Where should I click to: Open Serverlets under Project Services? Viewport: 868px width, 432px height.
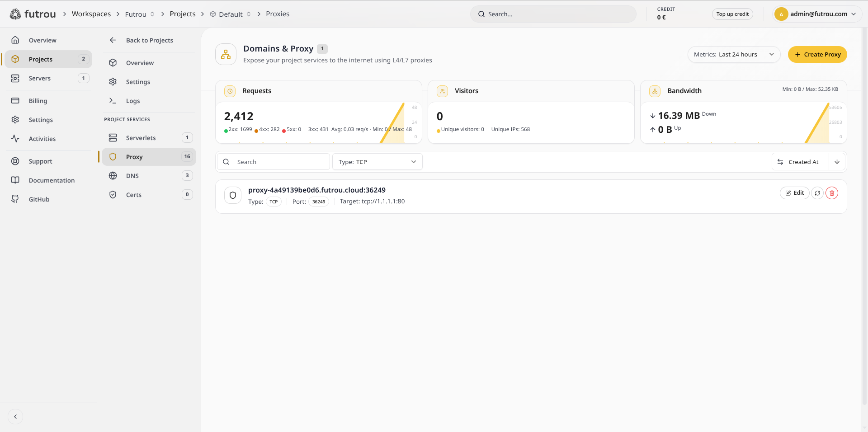click(149, 138)
